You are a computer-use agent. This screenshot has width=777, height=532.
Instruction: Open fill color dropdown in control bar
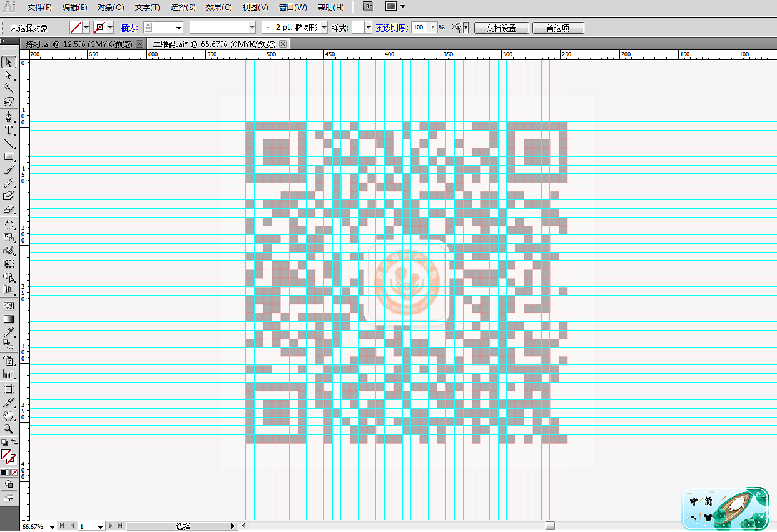pos(86,28)
